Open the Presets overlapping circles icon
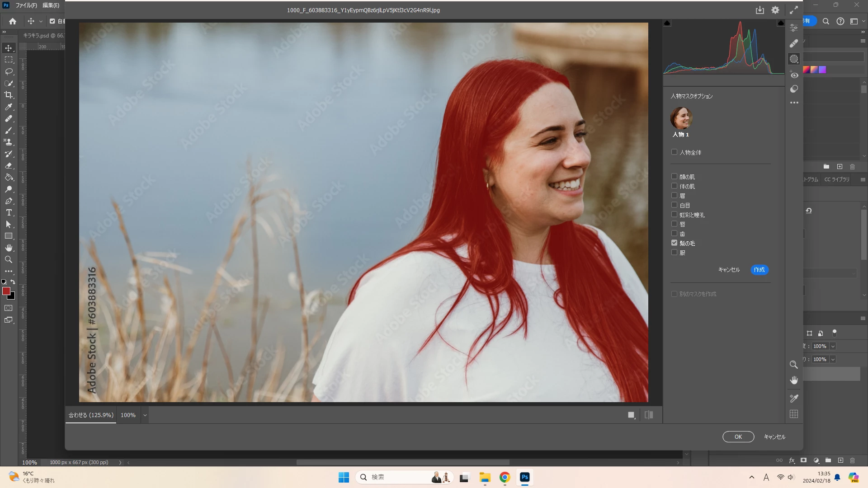This screenshot has width=868, height=488. pyautogui.click(x=794, y=89)
